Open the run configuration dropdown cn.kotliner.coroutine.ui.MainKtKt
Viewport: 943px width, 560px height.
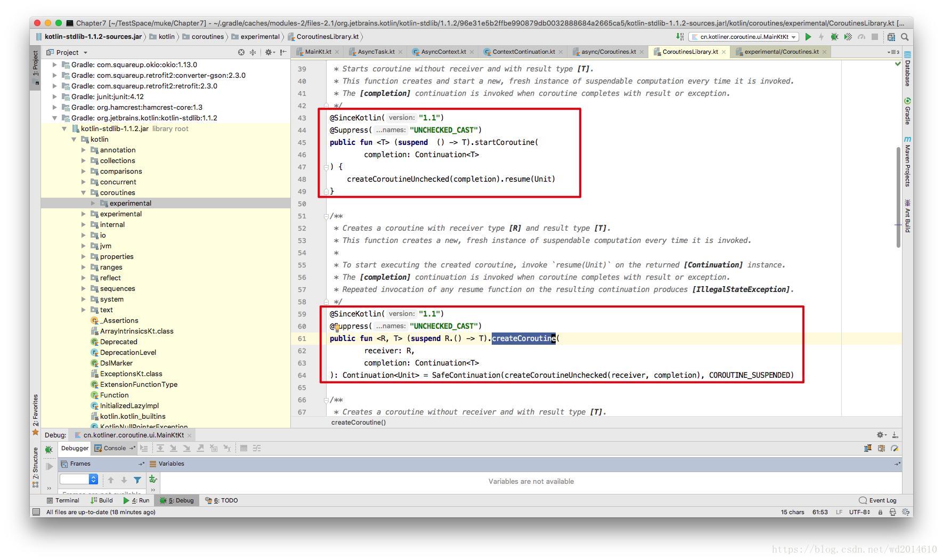744,37
